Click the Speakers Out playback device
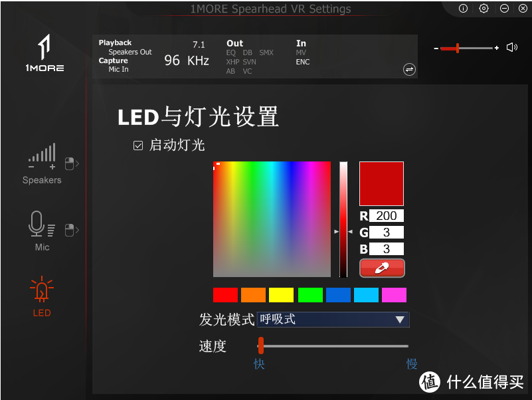This screenshot has height=400, width=532. (x=130, y=52)
